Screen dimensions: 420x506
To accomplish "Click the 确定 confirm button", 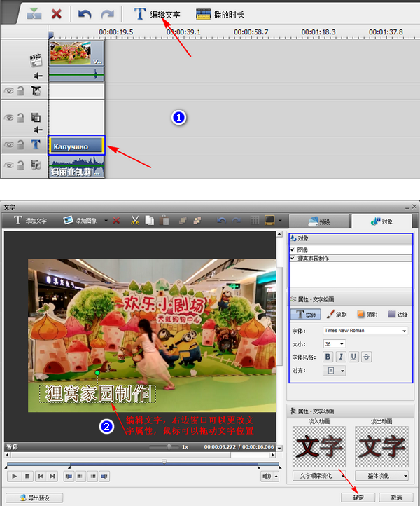I will point(358,498).
